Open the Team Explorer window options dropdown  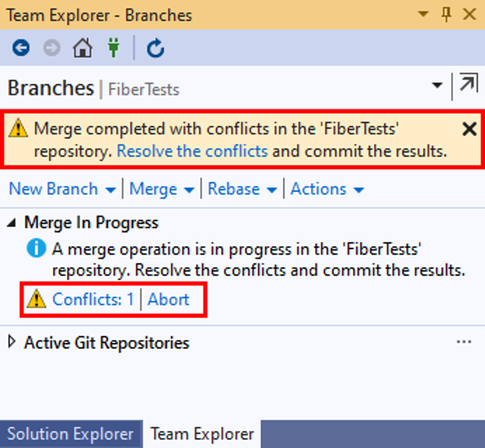[424, 14]
